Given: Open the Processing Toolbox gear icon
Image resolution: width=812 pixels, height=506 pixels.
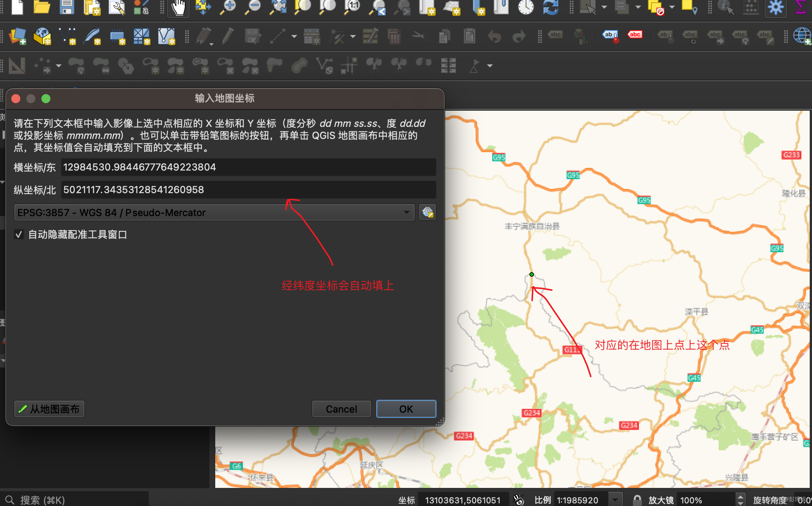Looking at the screenshot, I should tap(776, 7).
